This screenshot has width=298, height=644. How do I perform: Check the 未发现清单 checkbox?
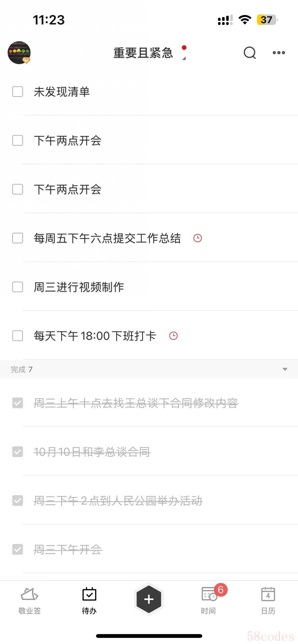click(x=18, y=92)
